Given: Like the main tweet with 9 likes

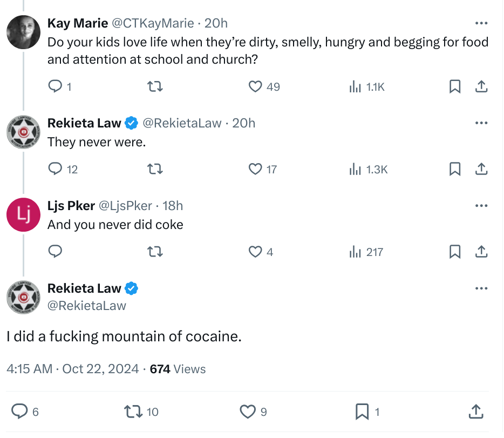Looking at the screenshot, I should point(248,412).
